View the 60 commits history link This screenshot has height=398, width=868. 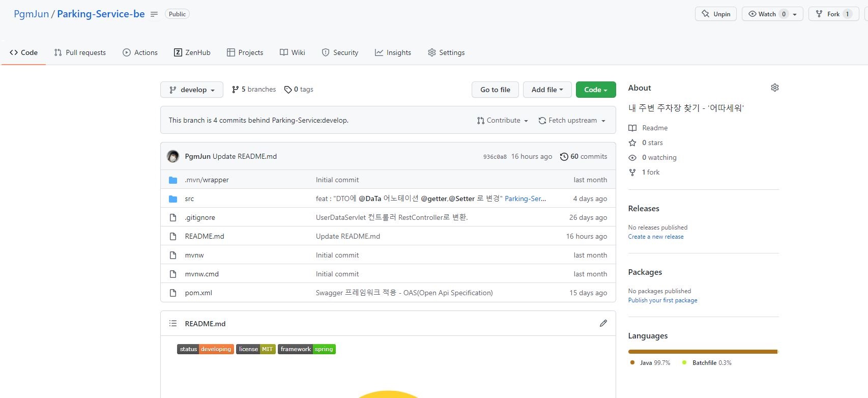584,157
